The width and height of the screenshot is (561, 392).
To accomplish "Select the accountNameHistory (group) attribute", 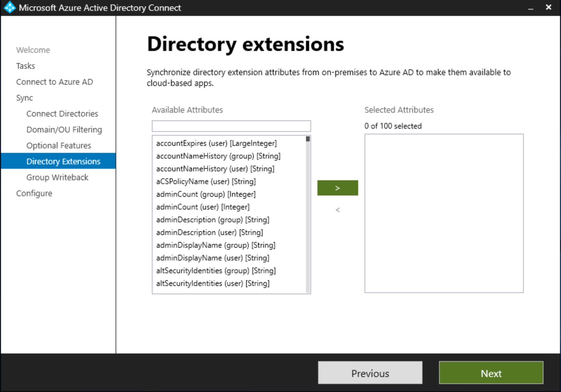I will click(218, 156).
